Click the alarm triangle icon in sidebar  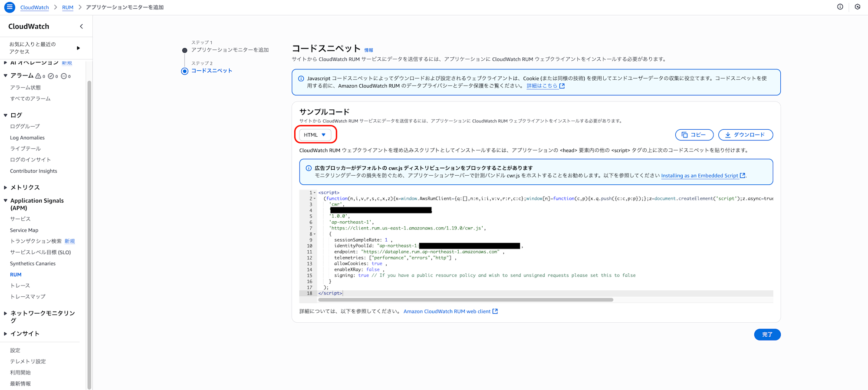38,76
